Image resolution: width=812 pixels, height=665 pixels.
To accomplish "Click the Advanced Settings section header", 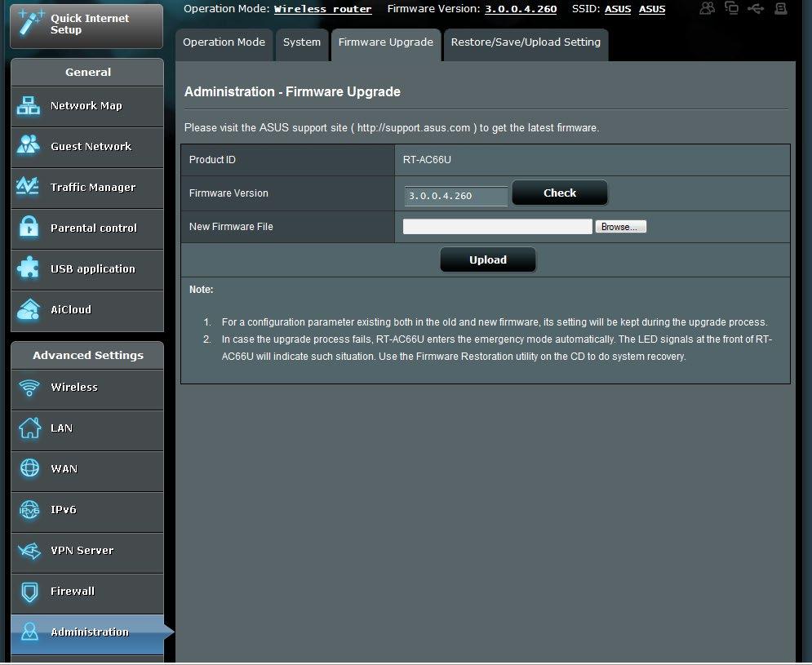I will (87, 355).
